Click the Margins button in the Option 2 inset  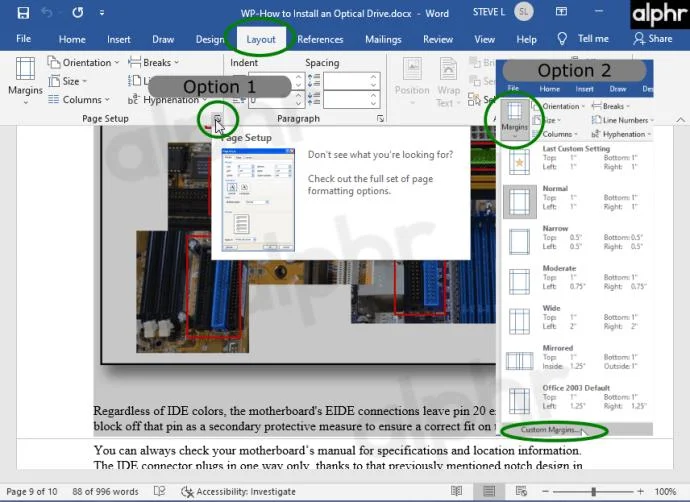point(514,119)
